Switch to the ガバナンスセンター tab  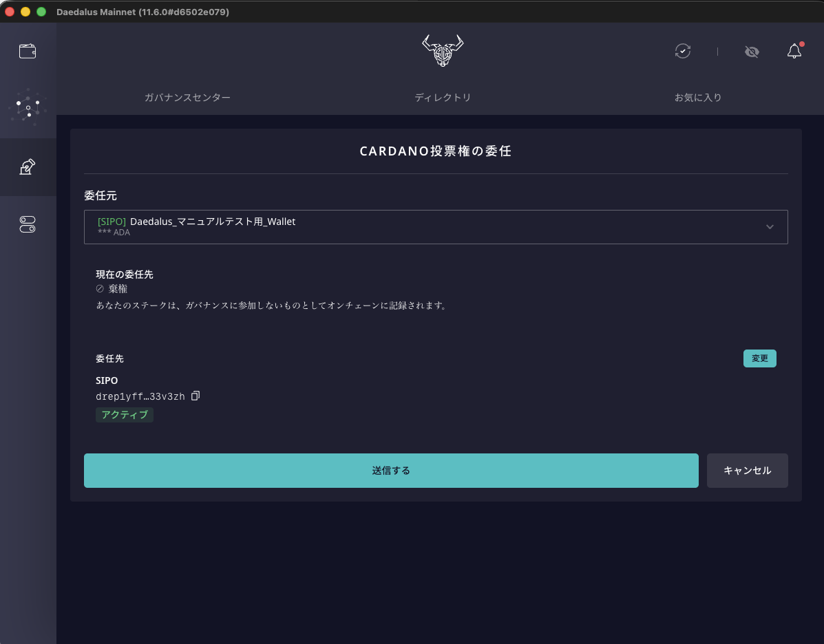tap(187, 97)
